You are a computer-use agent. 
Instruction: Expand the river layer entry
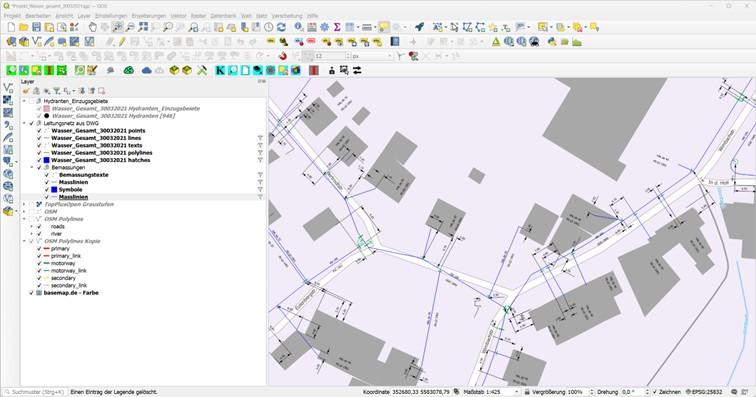point(32,234)
